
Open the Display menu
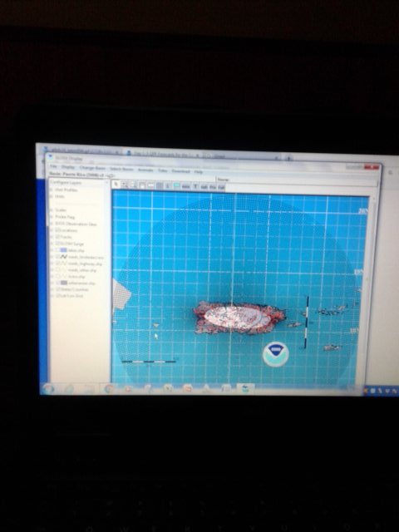click(68, 167)
